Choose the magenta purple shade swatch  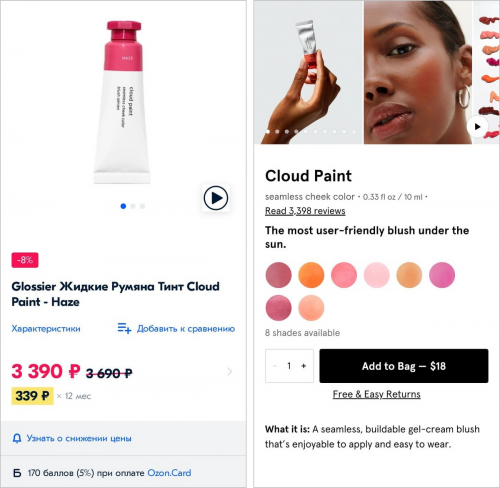(x=442, y=275)
